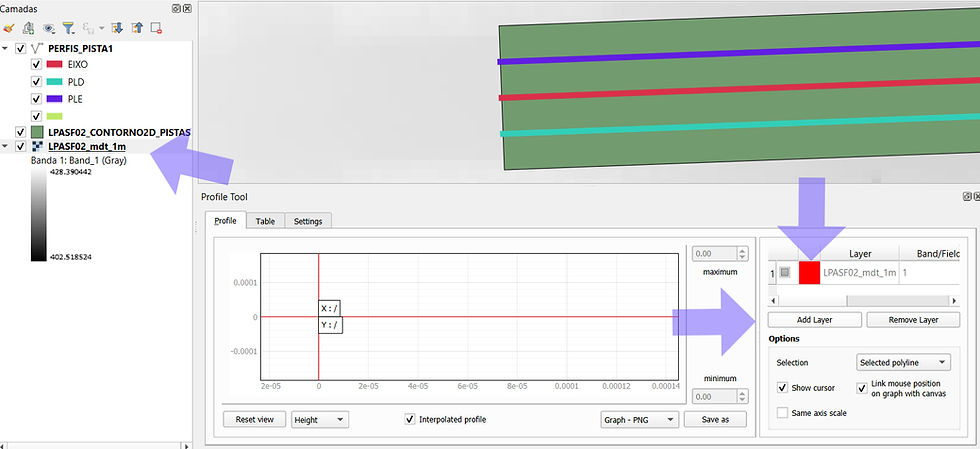Uncheck the unnamed light-green category checkbox
The width and height of the screenshot is (980, 449).
pyautogui.click(x=36, y=116)
